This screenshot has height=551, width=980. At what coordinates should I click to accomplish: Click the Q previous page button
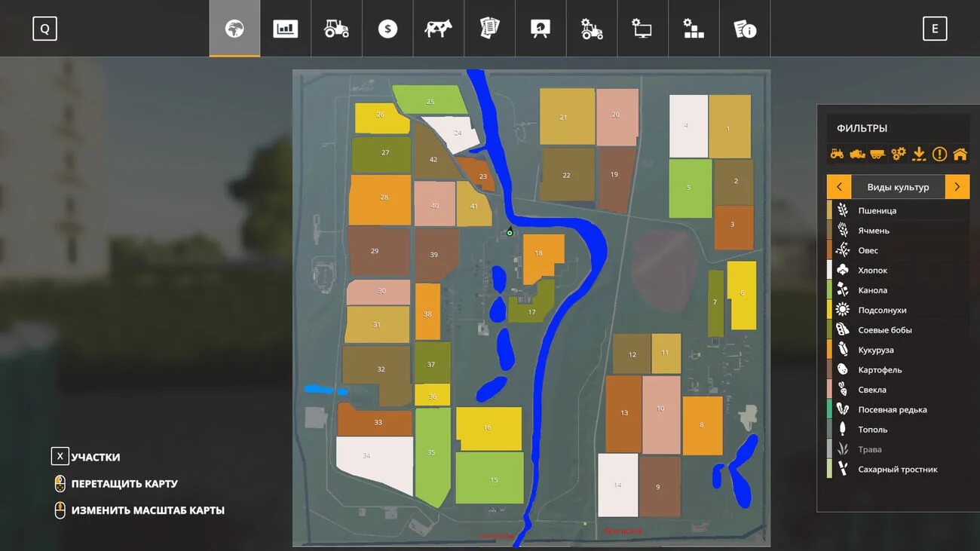(44, 29)
